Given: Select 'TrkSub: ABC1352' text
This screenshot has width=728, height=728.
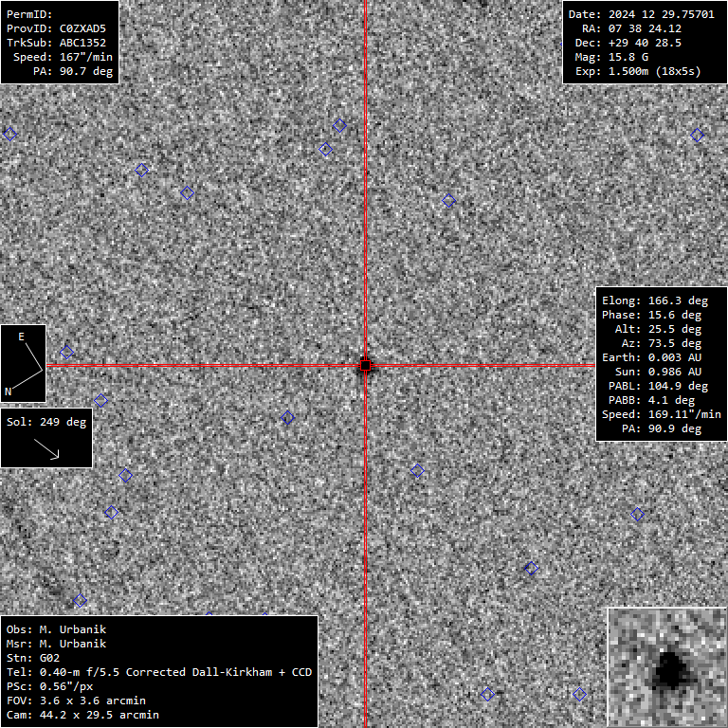Looking at the screenshot, I should (56, 43).
